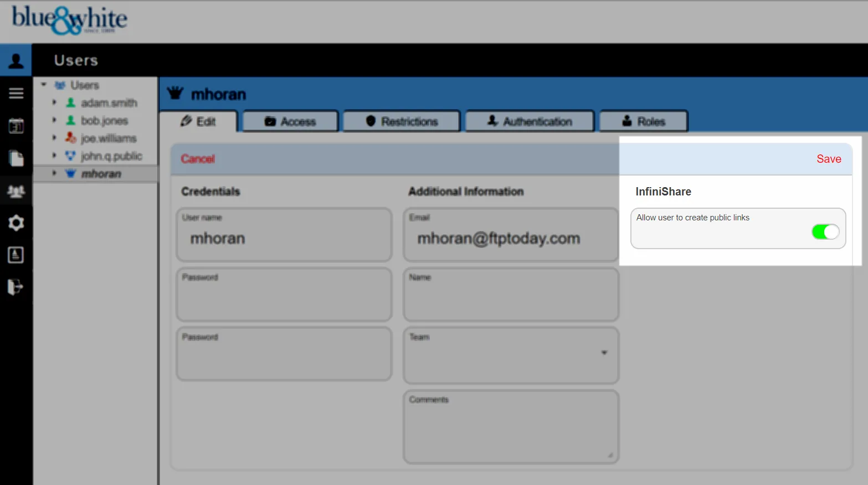868x485 pixels.
Task: Open the settings gear icon
Action: pyautogui.click(x=16, y=223)
